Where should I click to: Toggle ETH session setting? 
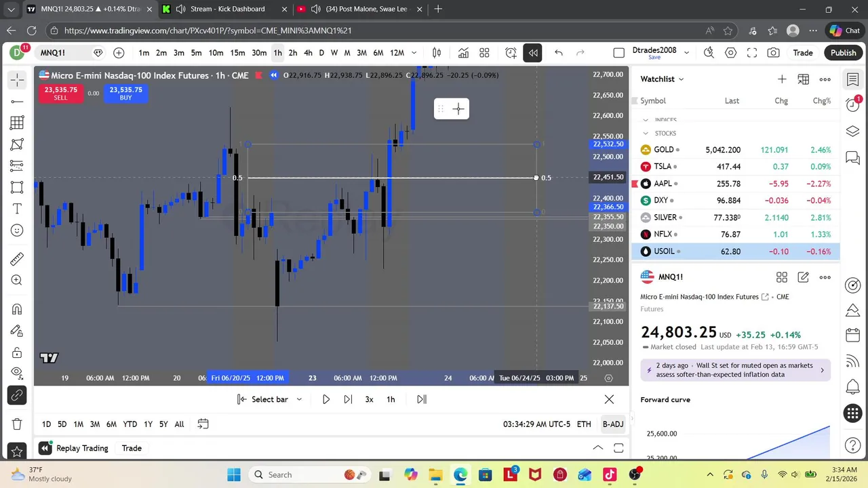coord(584,424)
